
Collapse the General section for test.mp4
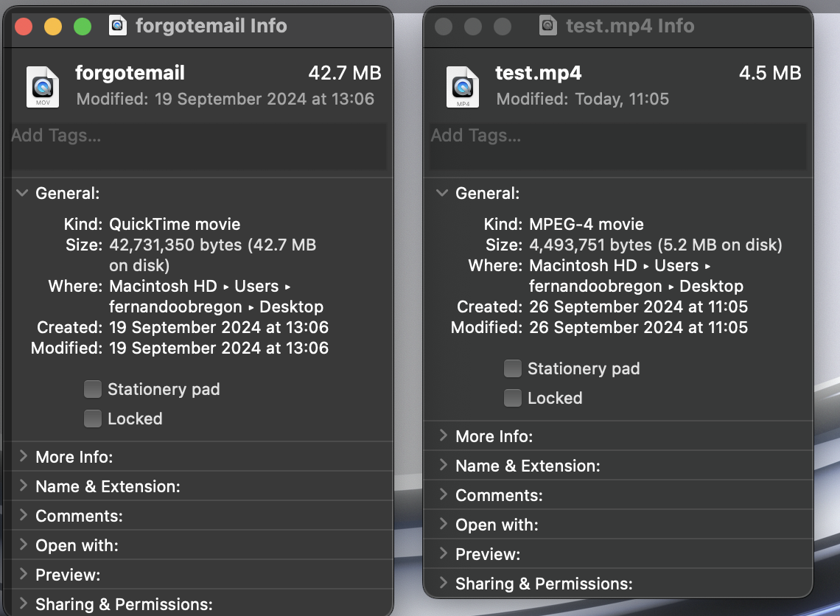click(441, 193)
